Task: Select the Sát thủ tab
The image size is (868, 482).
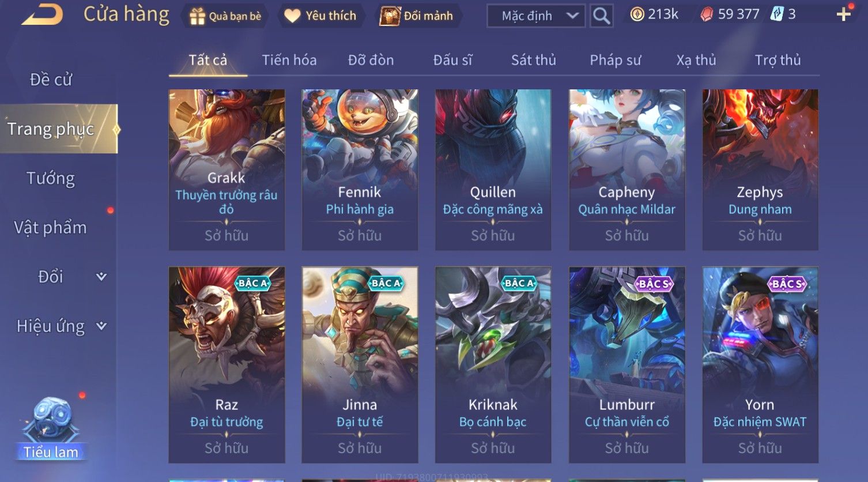Action: point(534,60)
